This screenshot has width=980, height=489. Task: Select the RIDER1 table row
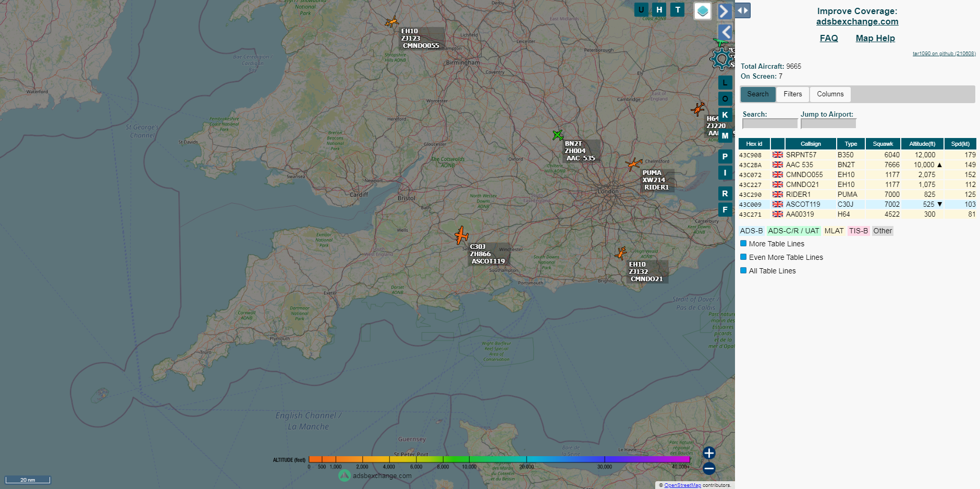tap(857, 194)
